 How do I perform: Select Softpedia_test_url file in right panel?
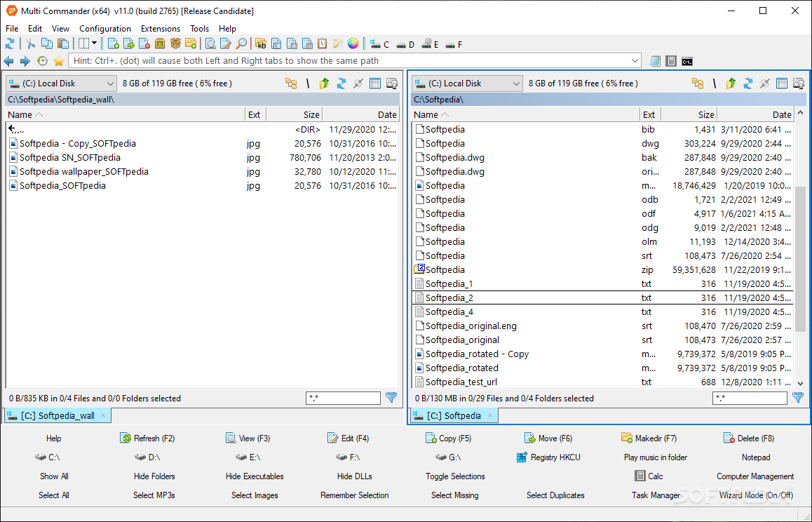(602, 382)
